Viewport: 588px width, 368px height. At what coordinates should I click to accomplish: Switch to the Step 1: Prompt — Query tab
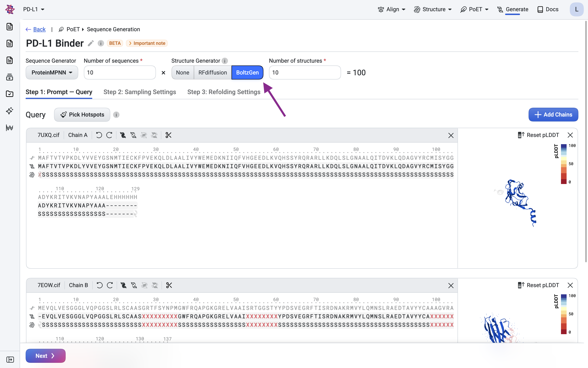59,92
